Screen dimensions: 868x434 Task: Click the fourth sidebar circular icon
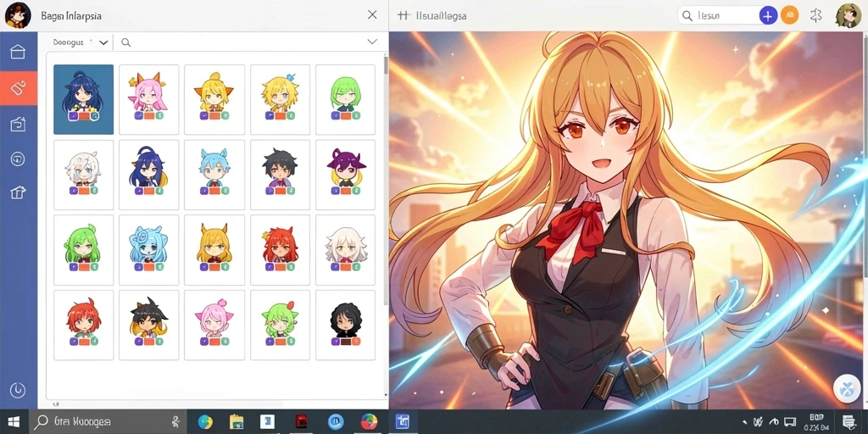(18, 159)
